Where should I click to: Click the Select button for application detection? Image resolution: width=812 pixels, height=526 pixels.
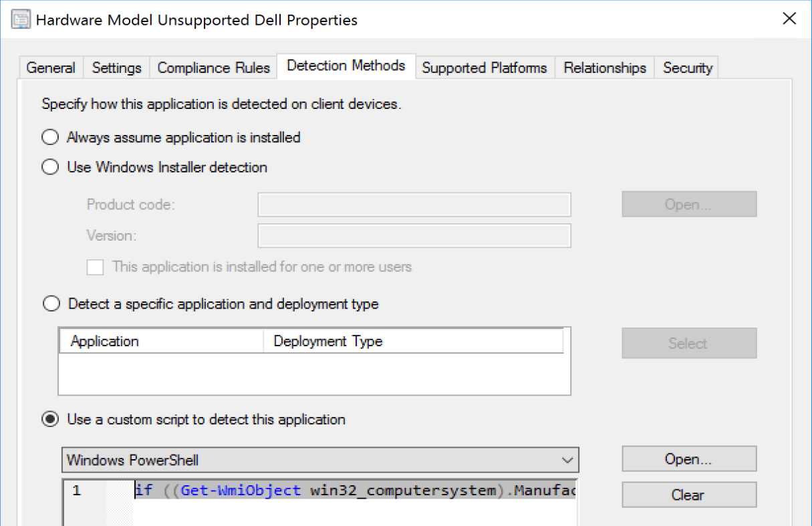coord(688,344)
